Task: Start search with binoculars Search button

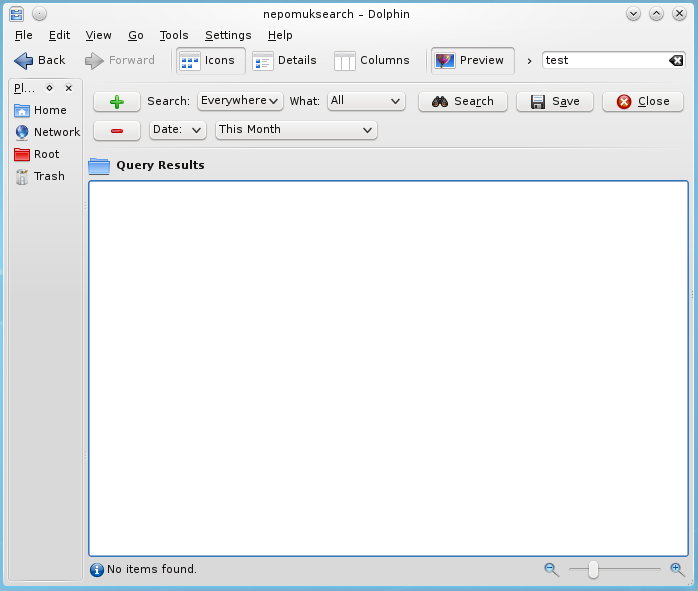Action: (x=463, y=101)
